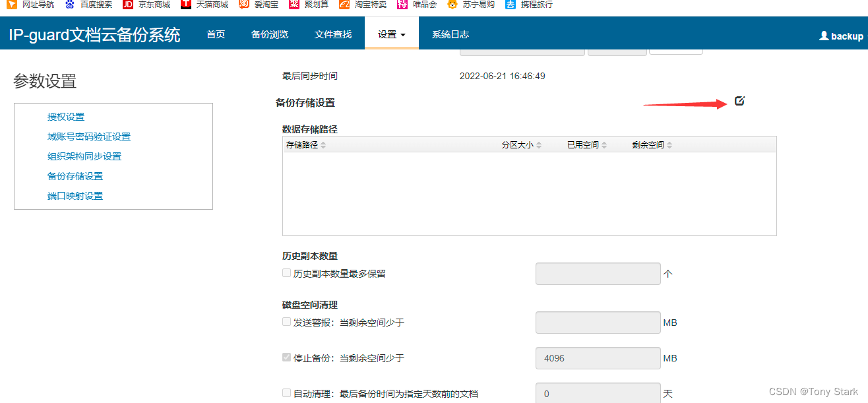The image size is (868, 403).
Task: Switch to the 系统日志 tab
Action: (x=450, y=34)
